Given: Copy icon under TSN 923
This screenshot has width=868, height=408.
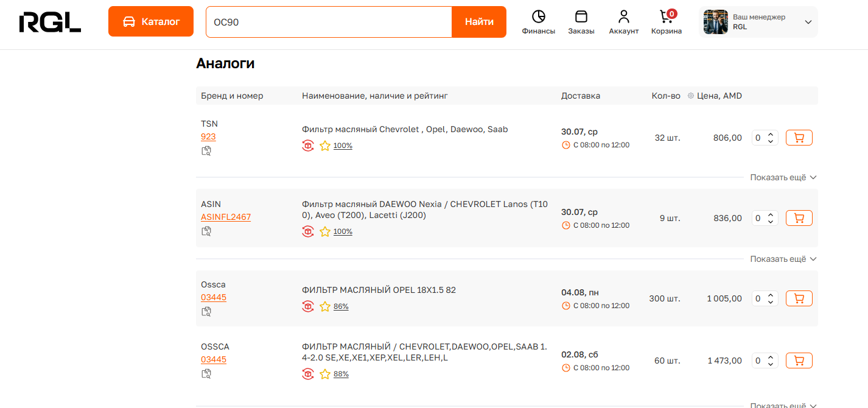Looking at the screenshot, I should (206, 150).
